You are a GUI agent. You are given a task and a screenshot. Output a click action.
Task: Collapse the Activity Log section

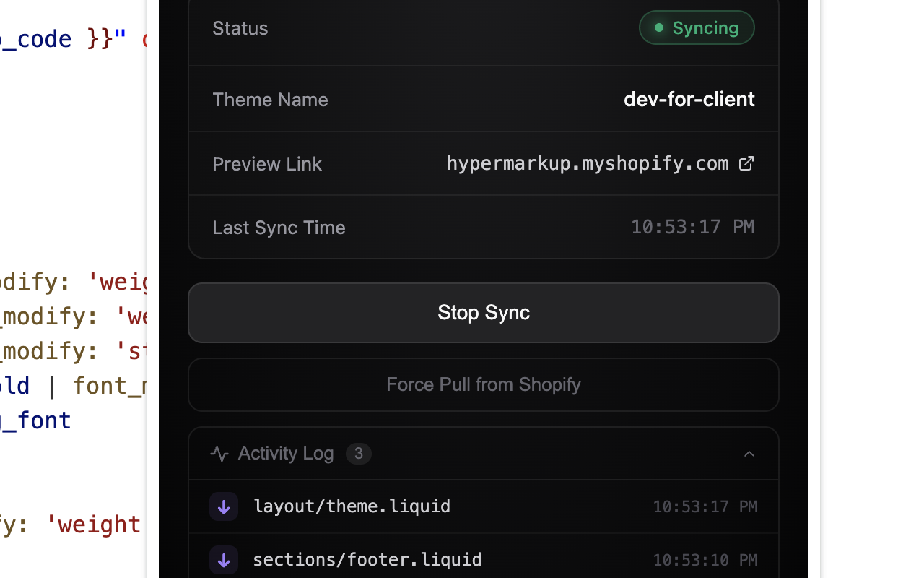(x=749, y=454)
